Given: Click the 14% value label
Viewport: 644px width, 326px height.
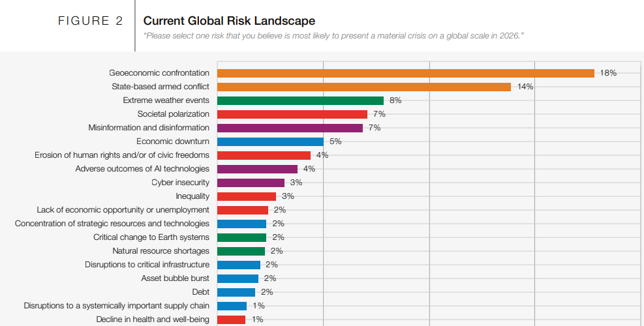Looking at the screenshot, I should click(x=525, y=87).
